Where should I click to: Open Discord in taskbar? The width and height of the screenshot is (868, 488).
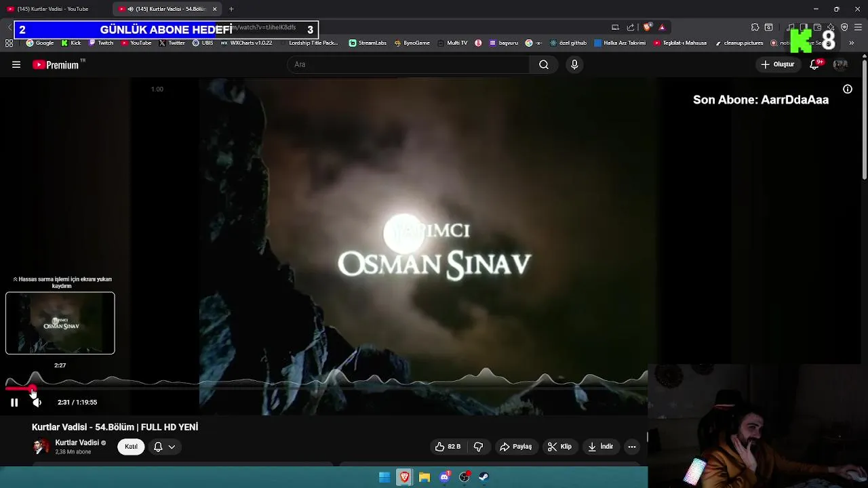tap(444, 477)
